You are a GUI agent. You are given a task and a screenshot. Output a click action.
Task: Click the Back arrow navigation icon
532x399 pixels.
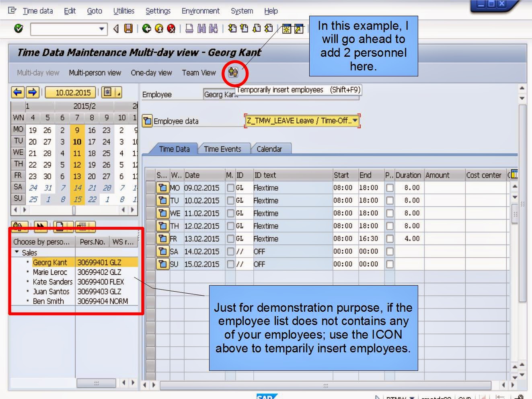pos(146,29)
